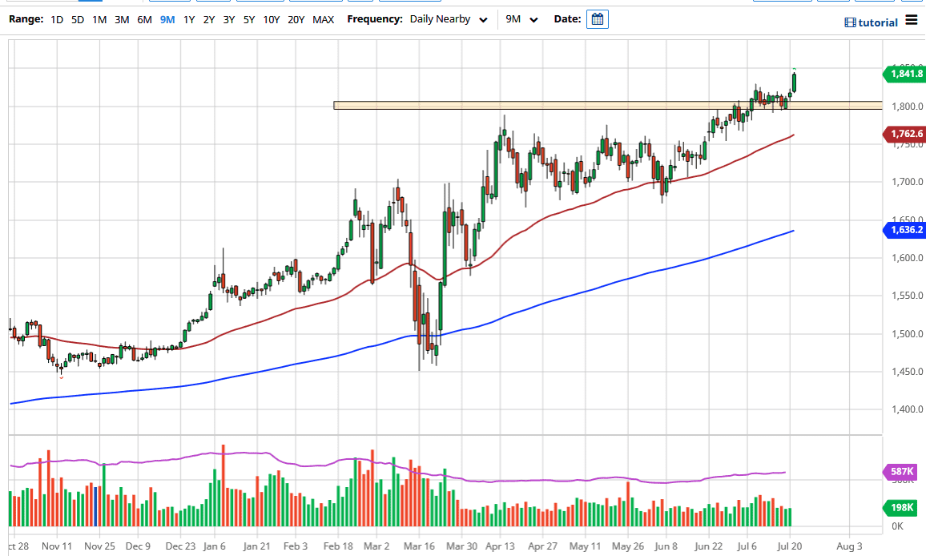Image resolution: width=926 pixels, height=560 pixels.
Task: Switch range to 6M
Action: (x=144, y=19)
